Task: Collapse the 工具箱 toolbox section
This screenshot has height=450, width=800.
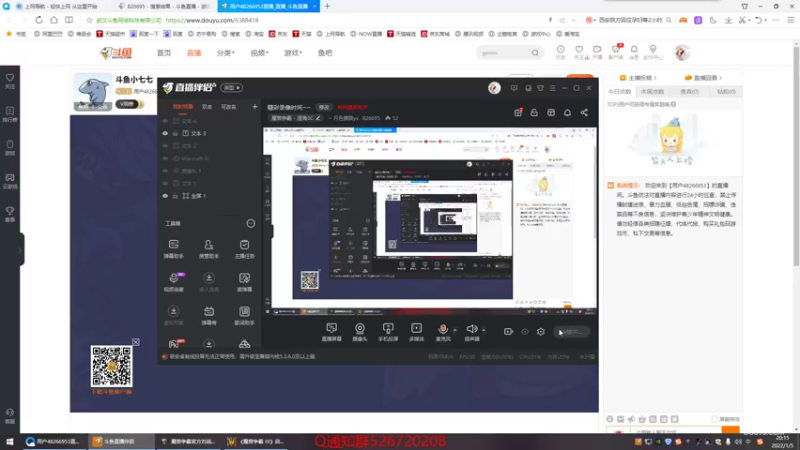Action: [x=251, y=223]
